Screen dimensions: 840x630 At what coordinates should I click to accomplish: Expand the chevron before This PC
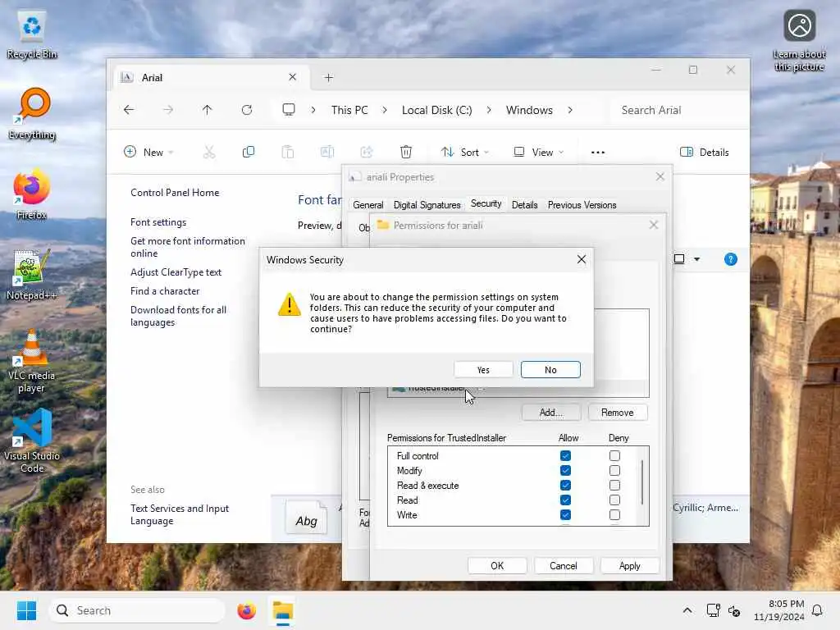313,110
